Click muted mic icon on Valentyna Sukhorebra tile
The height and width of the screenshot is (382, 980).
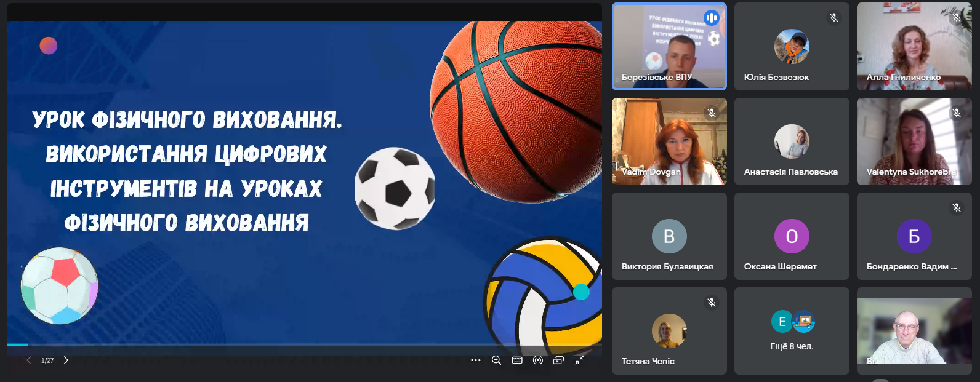(x=957, y=113)
